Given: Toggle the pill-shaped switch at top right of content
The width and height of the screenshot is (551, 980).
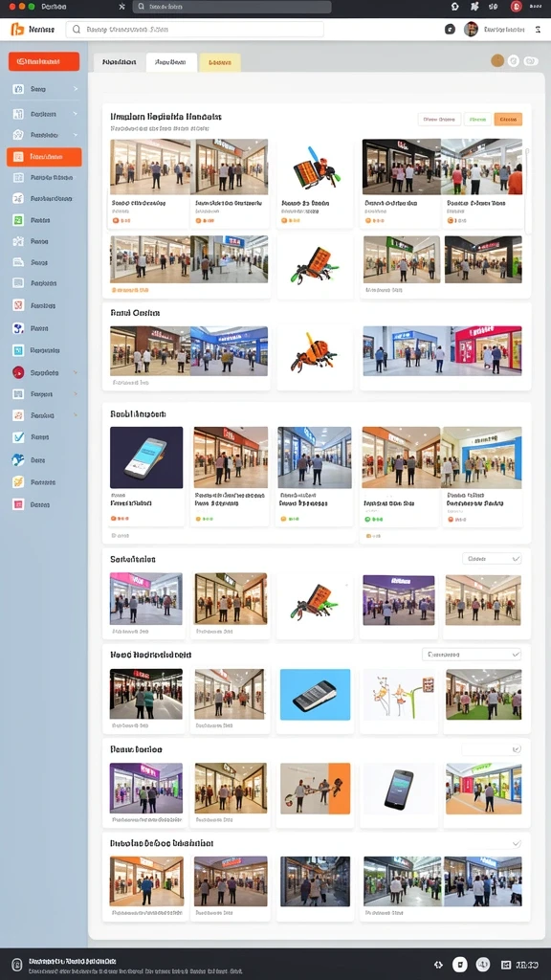Looking at the screenshot, I should pyautogui.click(x=531, y=60).
